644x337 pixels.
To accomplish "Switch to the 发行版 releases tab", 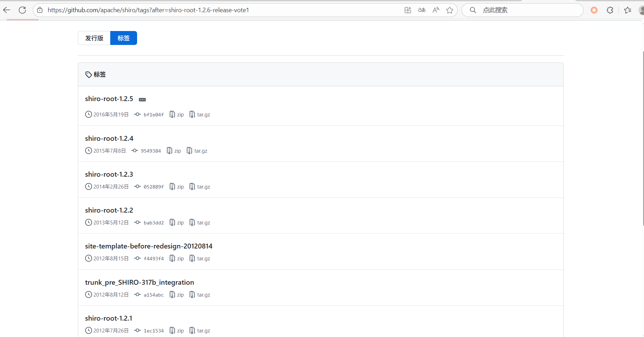I will tap(94, 38).
